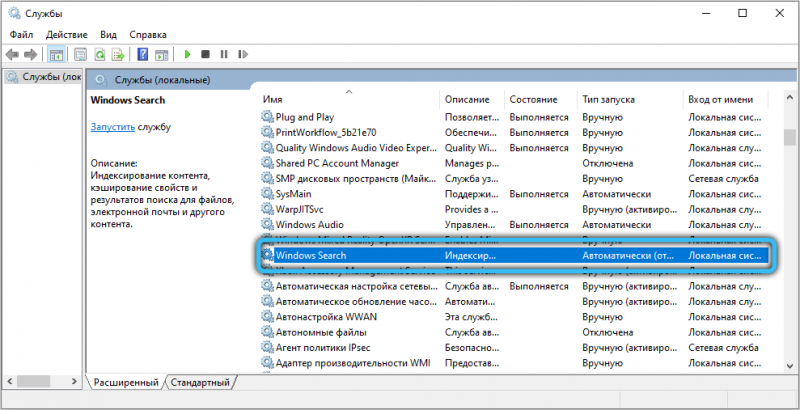Screen dimensions: 800x410
Task: Select the Автонастройка WWAN service
Action: (x=514, y=317)
